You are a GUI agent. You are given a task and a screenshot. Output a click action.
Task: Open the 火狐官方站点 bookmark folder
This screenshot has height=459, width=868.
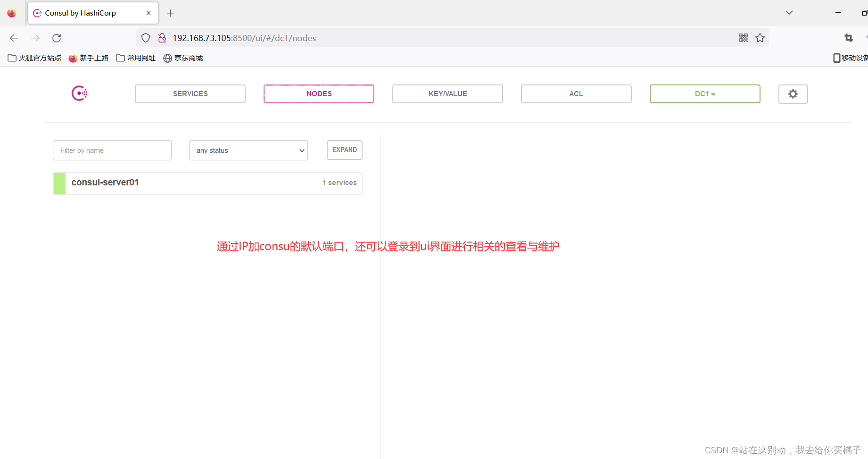coord(35,58)
